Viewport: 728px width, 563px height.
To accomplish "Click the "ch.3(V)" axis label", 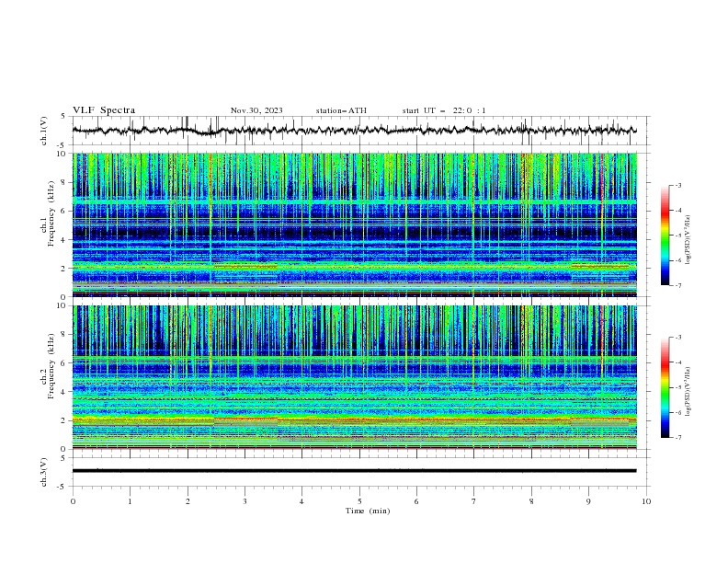I will 44,472.
